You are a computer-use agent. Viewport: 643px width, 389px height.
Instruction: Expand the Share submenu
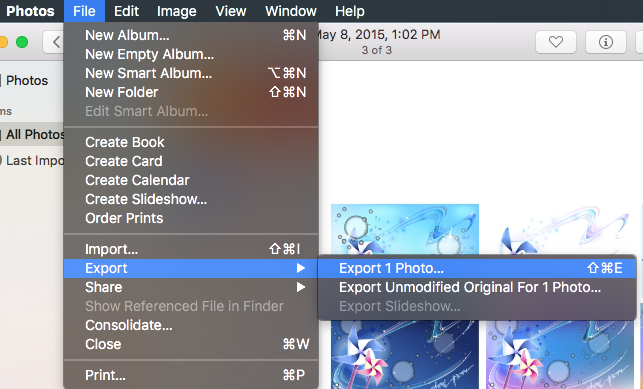coord(191,287)
